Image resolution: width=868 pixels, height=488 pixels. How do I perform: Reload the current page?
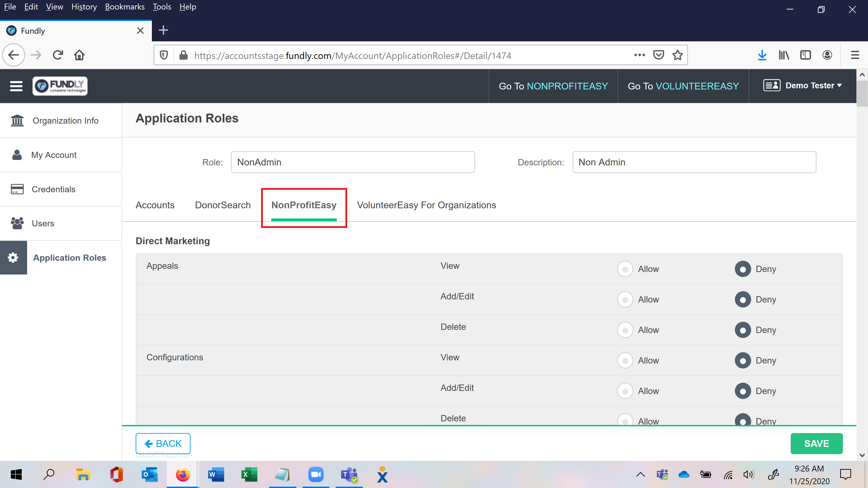58,55
